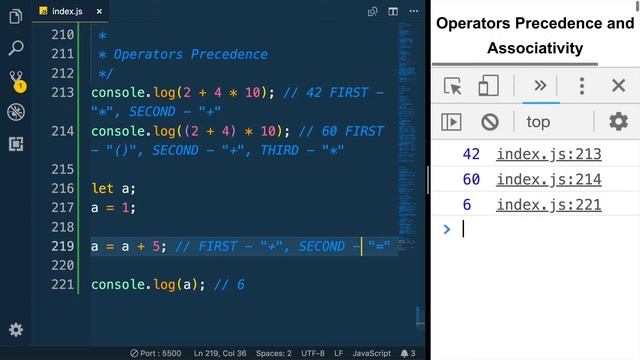
Task: Close the DevTools panel
Action: coord(619,86)
